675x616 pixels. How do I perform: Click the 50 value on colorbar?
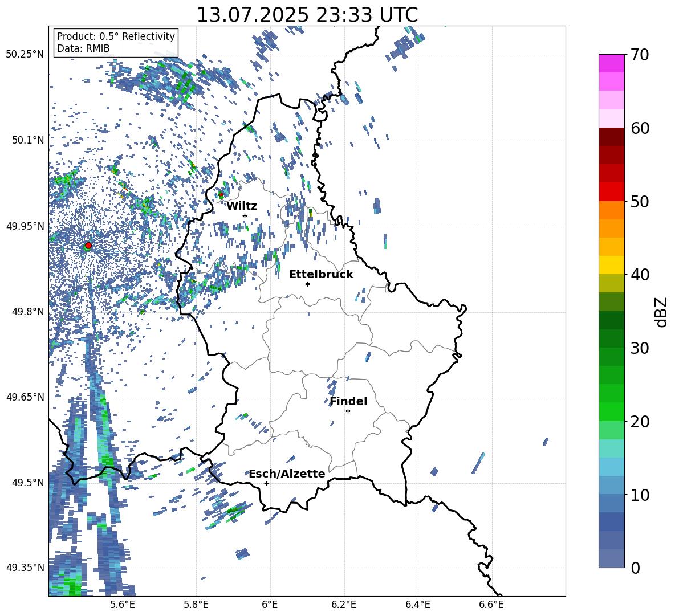pyautogui.click(x=640, y=201)
